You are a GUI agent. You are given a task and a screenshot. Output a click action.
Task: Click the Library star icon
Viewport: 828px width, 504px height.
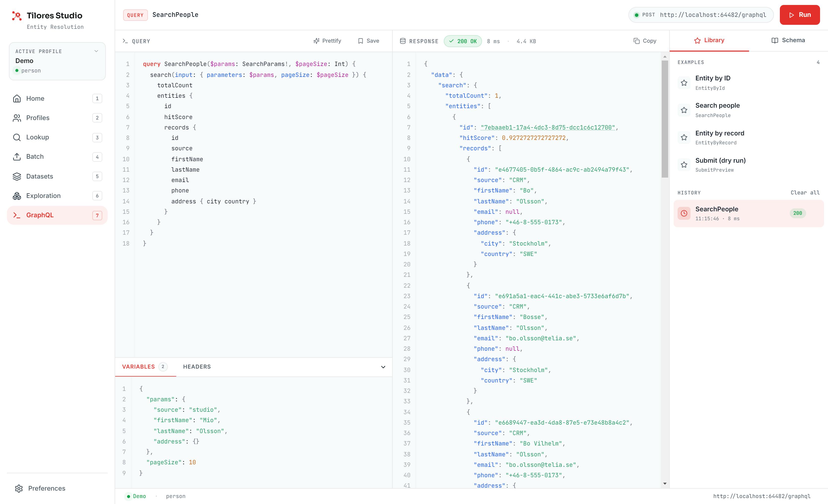pyautogui.click(x=698, y=41)
